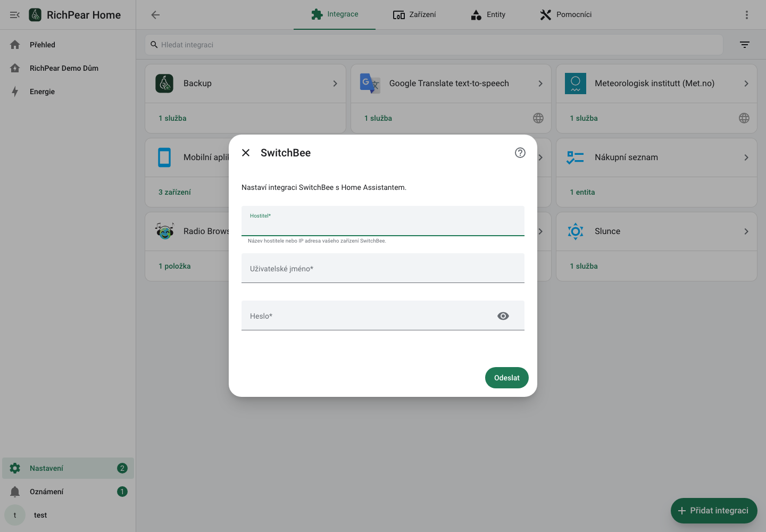Open the 1 položka link
This screenshot has height=532, width=766.
(x=174, y=266)
